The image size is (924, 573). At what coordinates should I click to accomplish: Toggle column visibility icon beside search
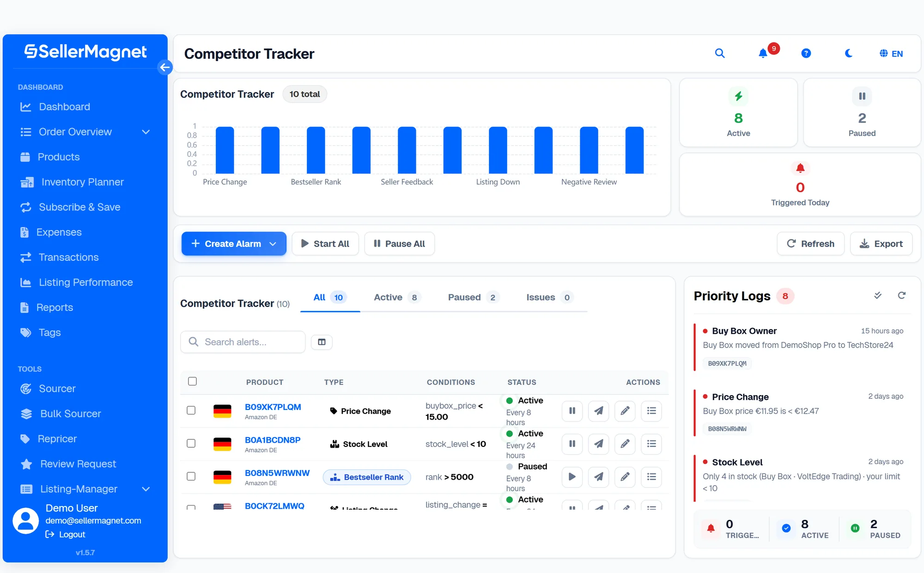pos(322,342)
